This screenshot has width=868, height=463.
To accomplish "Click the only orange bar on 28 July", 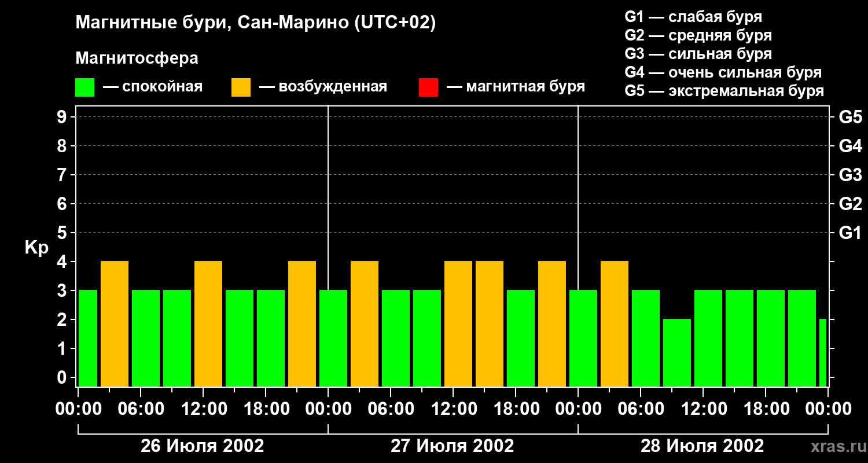I will pyautogui.click(x=615, y=324).
